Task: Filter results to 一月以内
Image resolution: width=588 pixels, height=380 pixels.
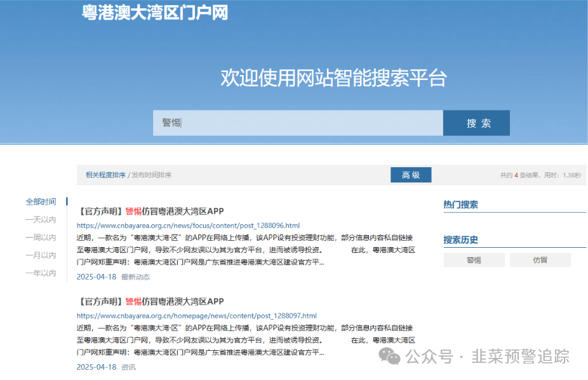Action: (x=41, y=255)
